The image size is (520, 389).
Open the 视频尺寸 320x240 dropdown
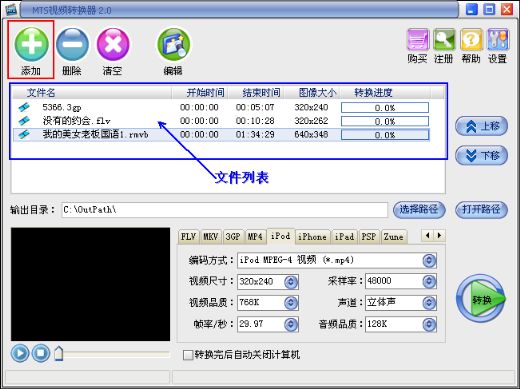(291, 282)
